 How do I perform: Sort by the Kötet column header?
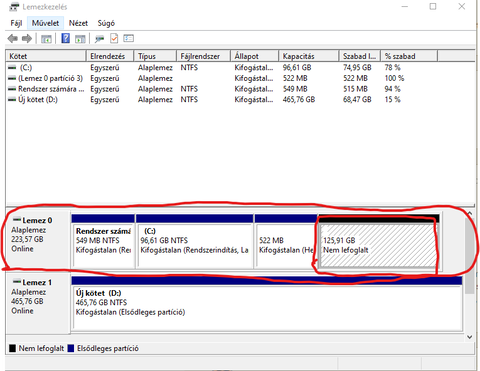pyautogui.click(x=46, y=56)
